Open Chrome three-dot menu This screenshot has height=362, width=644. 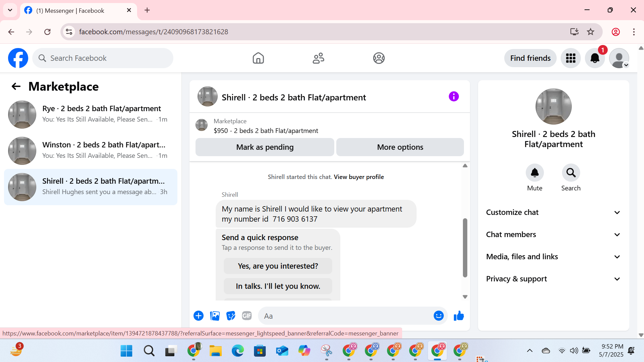point(634,32)
